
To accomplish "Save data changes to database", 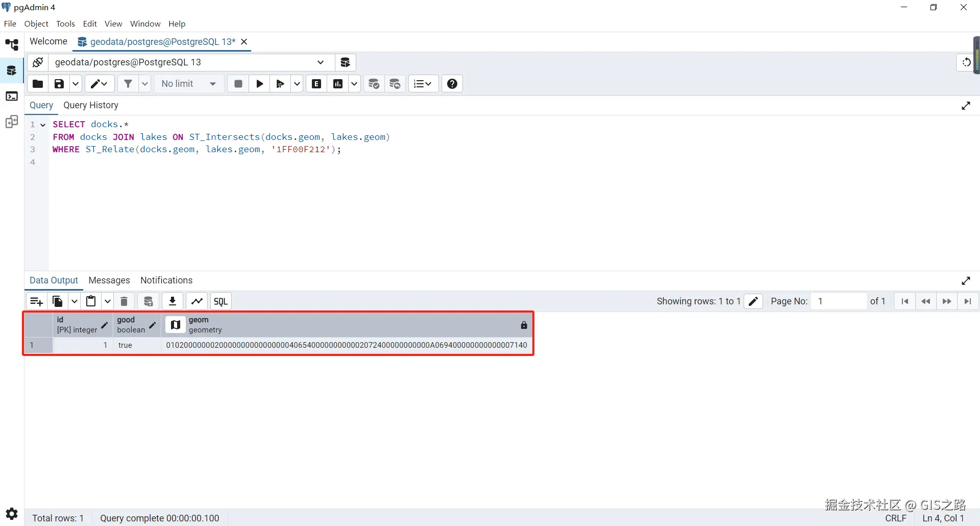I will [x=149, y=301].
